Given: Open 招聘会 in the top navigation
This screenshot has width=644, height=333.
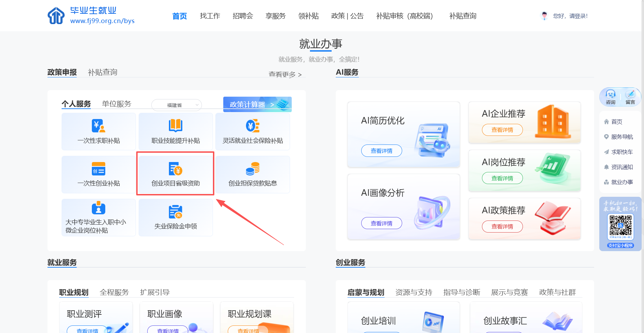Looking at the screenshot, I should click(x=243, y=16).
